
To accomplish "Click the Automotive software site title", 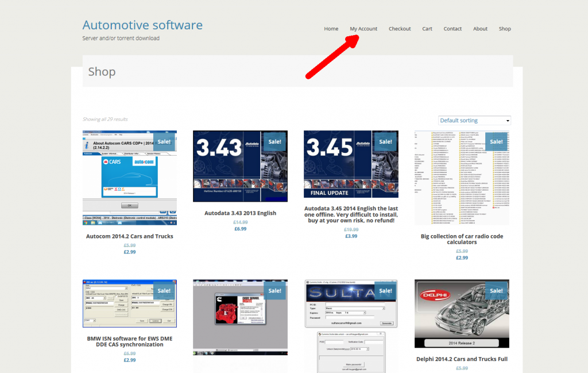I will [142, 25].
